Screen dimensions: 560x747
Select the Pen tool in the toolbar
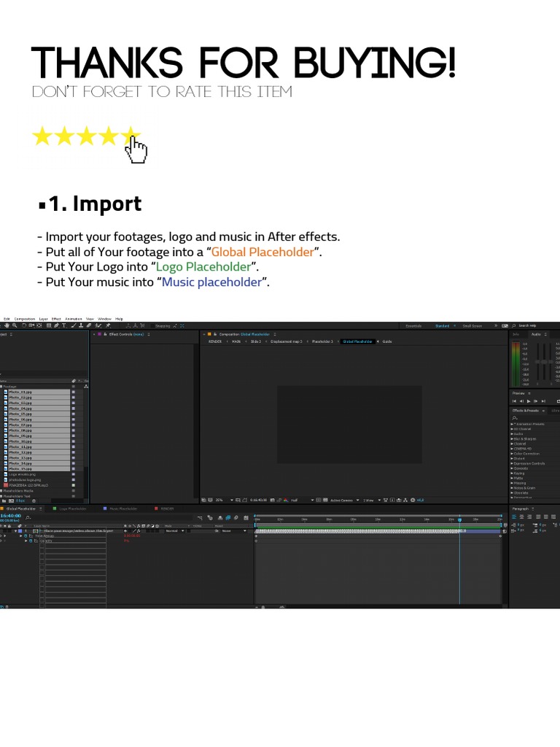pyautogui.click(x=55, y=326)
